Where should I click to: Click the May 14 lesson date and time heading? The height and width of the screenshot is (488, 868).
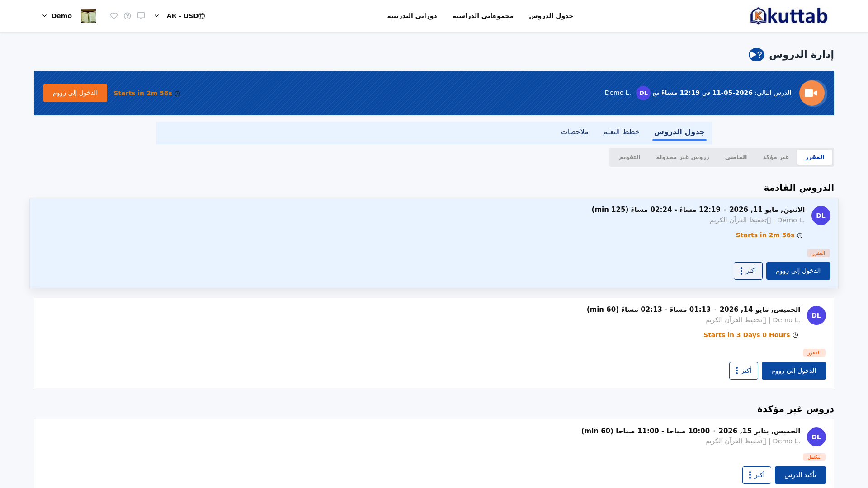point(693,310)
